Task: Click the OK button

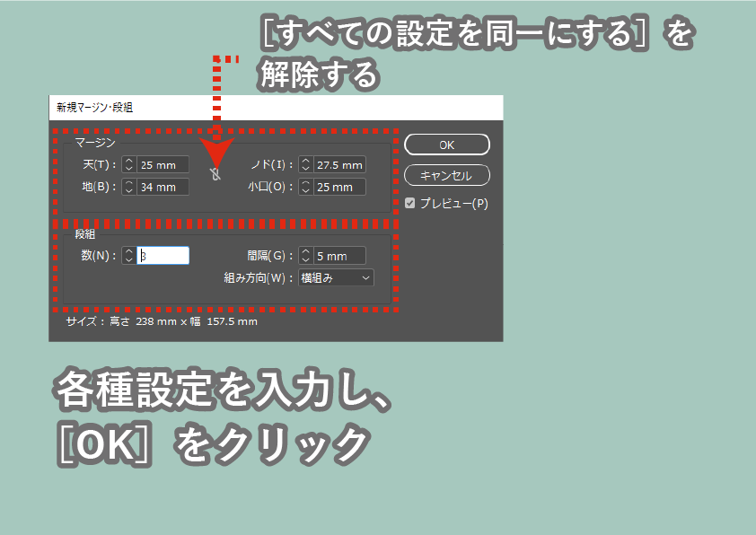Action: point(446,145)
